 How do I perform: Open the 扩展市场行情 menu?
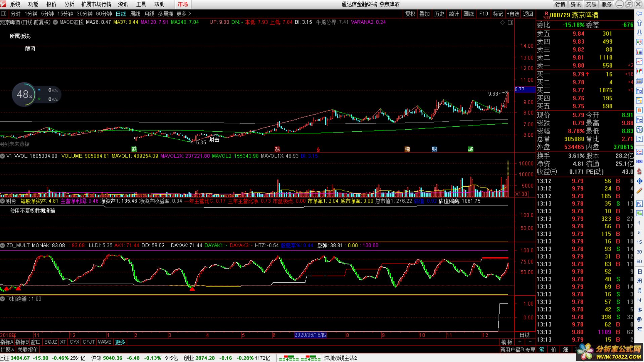[96, 4]
